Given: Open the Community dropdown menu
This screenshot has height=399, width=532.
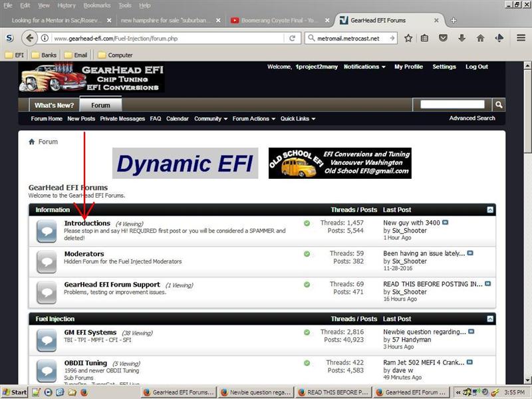Looking at the screenshot, I should (211, 119).
